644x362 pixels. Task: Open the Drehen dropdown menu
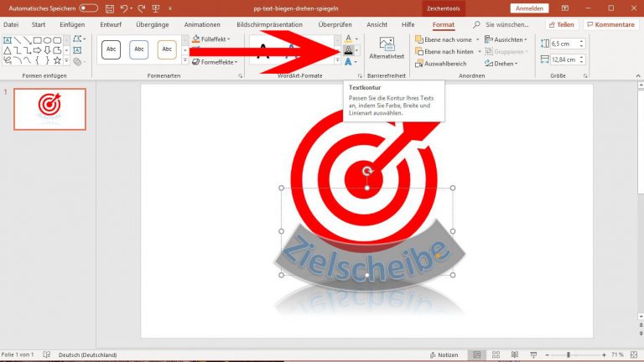[x=509, y=62]
